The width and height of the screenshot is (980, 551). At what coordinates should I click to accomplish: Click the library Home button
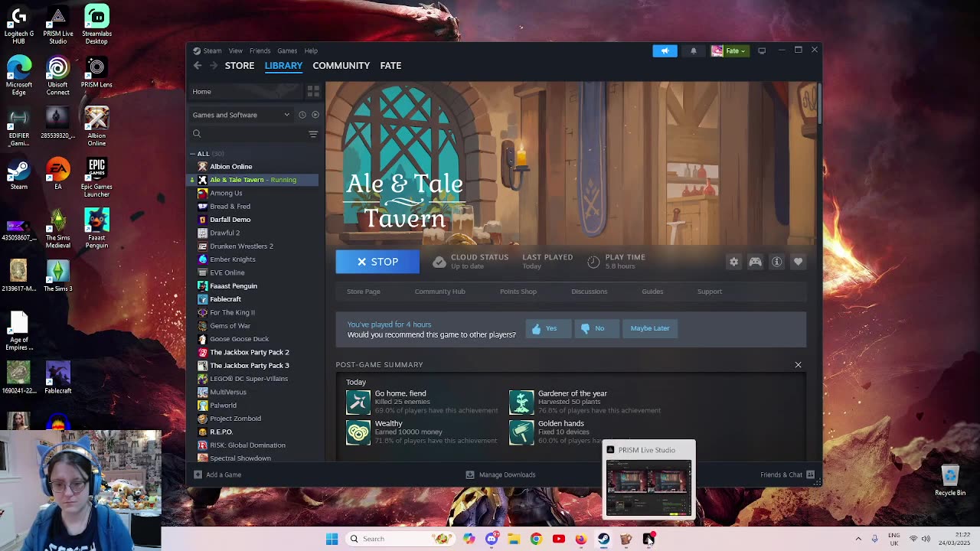point(246,91)
